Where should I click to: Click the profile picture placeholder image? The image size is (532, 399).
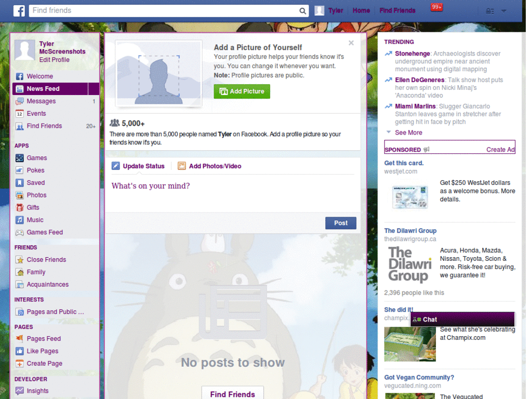point(159,73)
